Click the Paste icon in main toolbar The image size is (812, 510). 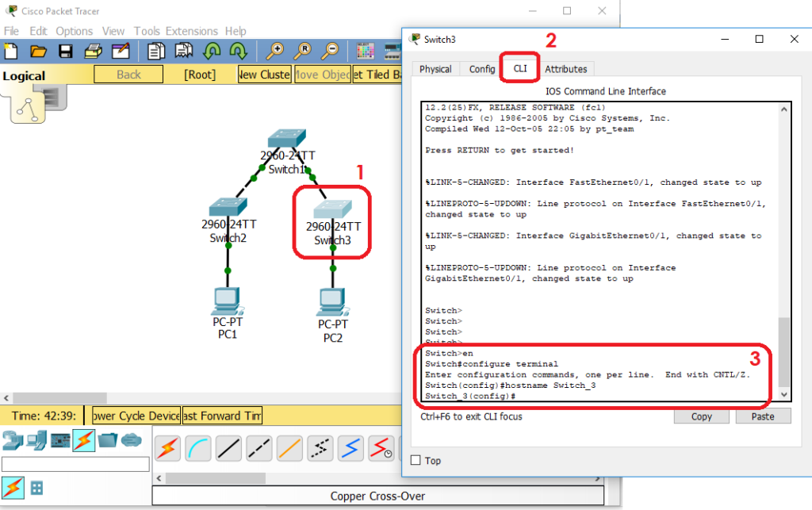pyautogui.click(x=184, y=51)
